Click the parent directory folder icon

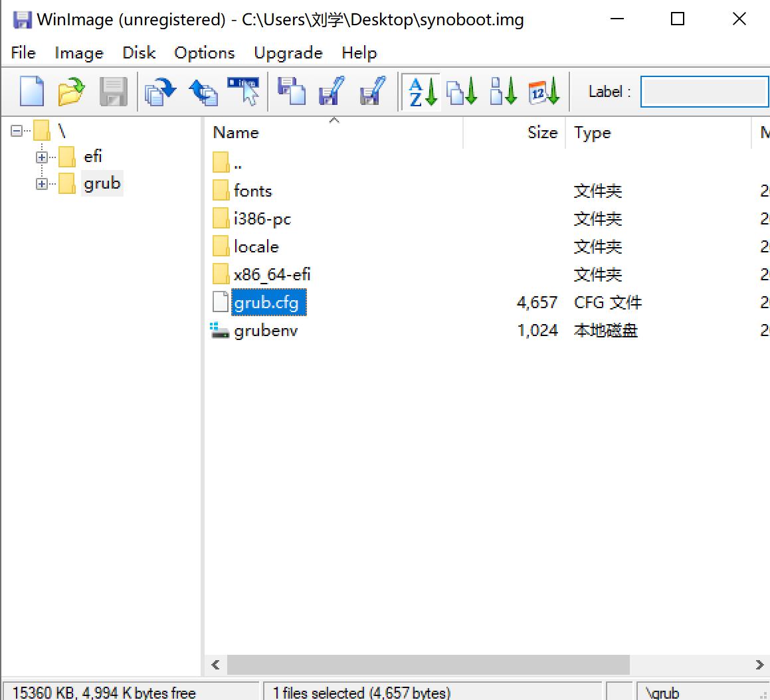click(x=221, y=163)
